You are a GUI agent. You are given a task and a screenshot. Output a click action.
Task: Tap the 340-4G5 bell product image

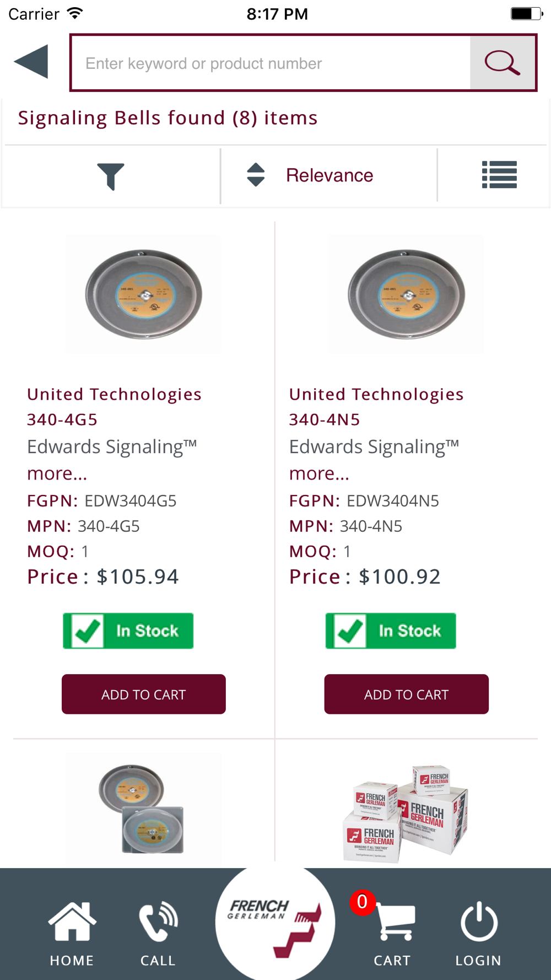[143, 295]
